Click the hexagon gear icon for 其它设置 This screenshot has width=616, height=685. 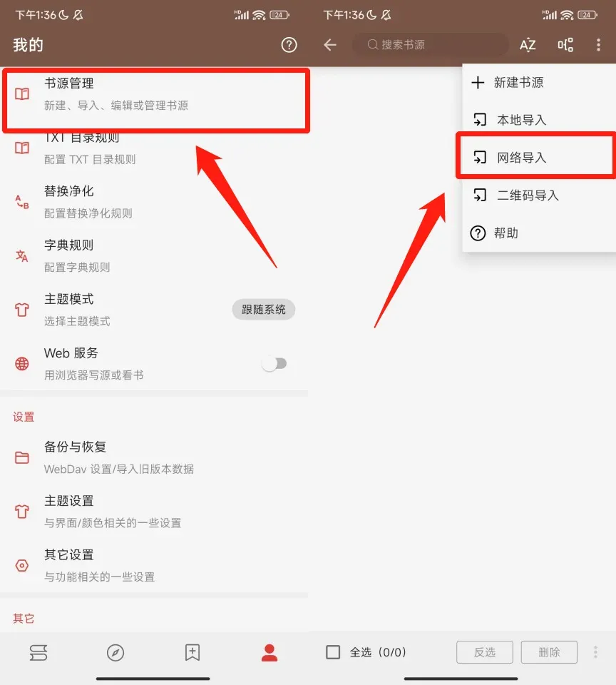click(22, 565)
